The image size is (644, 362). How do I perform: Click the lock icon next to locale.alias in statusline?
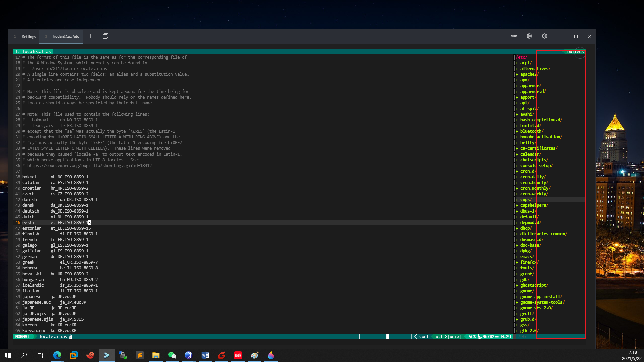pos(71,337)
